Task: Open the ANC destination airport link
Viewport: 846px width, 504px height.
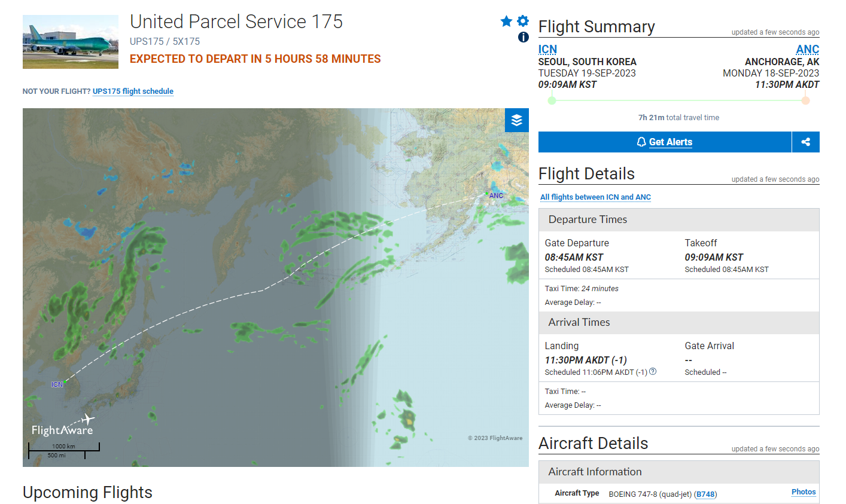Action: (x=807, y=50)
